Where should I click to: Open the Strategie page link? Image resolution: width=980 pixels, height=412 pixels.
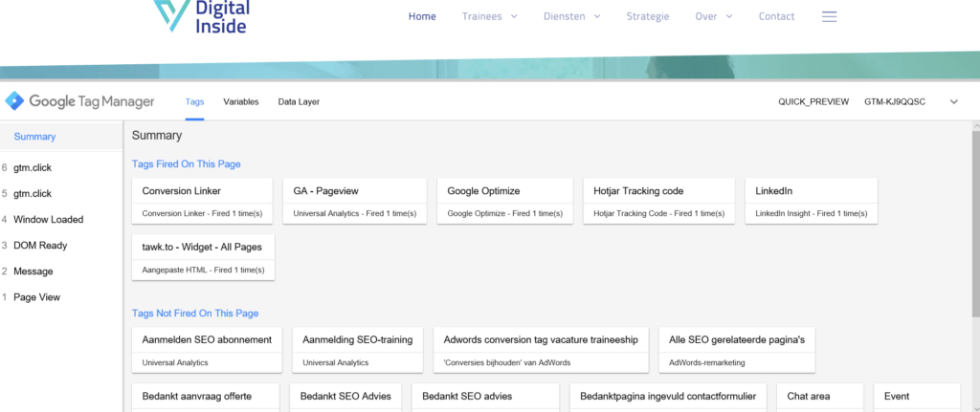(648, 17)
